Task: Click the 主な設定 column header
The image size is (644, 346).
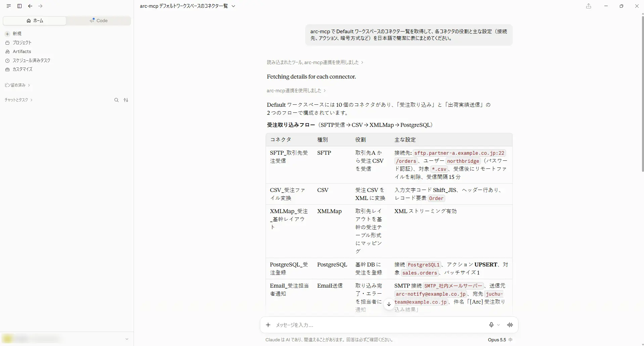Action: pyautogui.click(x=405, y=140)
